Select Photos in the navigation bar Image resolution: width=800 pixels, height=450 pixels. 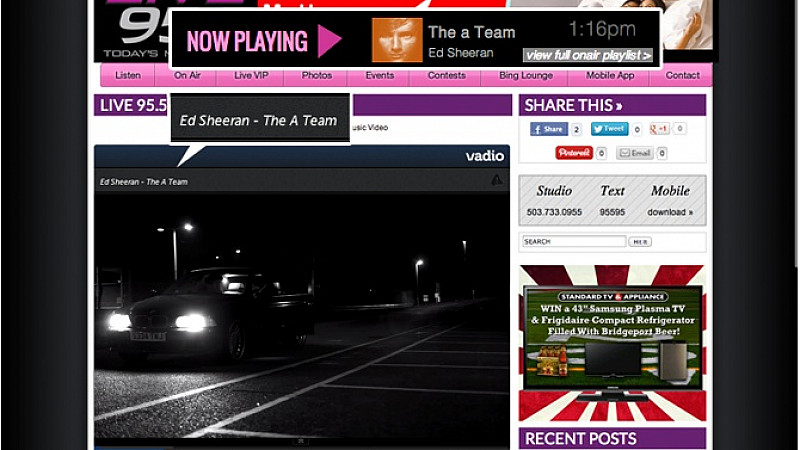coord(316,75)
